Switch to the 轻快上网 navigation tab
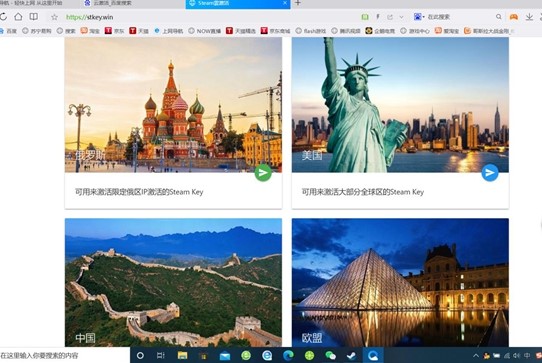This screenshot has height=363, width=542. (33, 3)
